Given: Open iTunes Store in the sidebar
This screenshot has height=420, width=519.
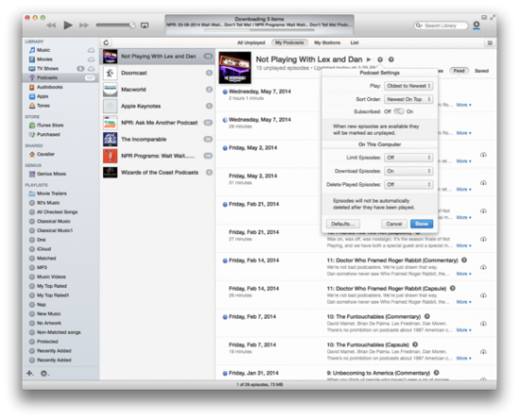Looking at the screenshot, I should click(60, 126).
